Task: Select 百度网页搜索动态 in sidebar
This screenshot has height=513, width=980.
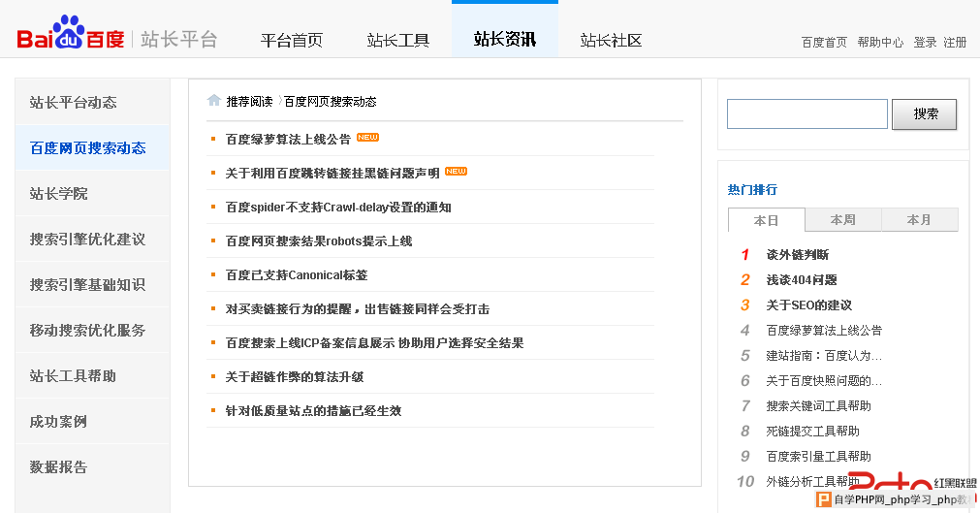Action: coord(92,147)
